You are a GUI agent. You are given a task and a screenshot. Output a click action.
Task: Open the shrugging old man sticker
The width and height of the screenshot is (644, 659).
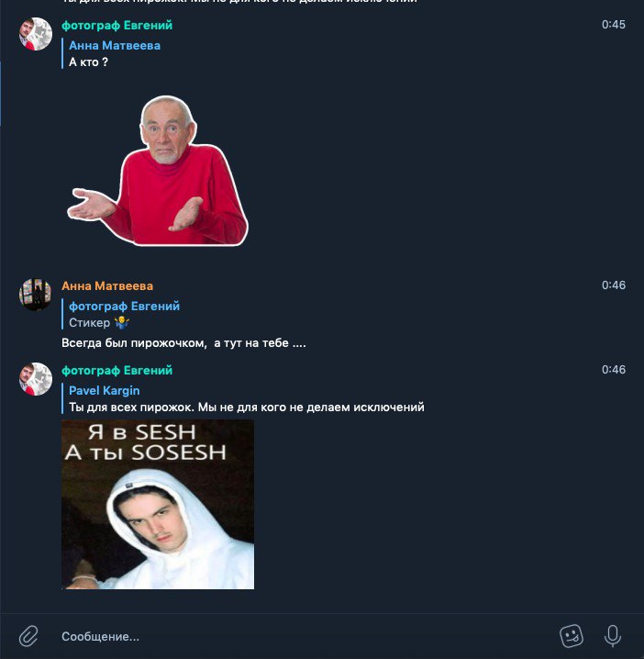(x=158, y=171)
